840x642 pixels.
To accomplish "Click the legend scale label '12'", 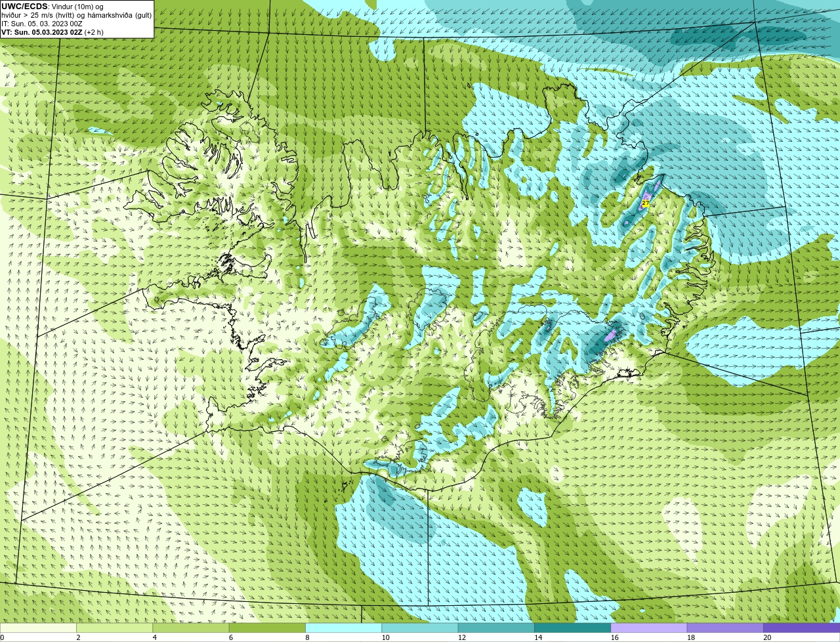I will coord(461,637).
